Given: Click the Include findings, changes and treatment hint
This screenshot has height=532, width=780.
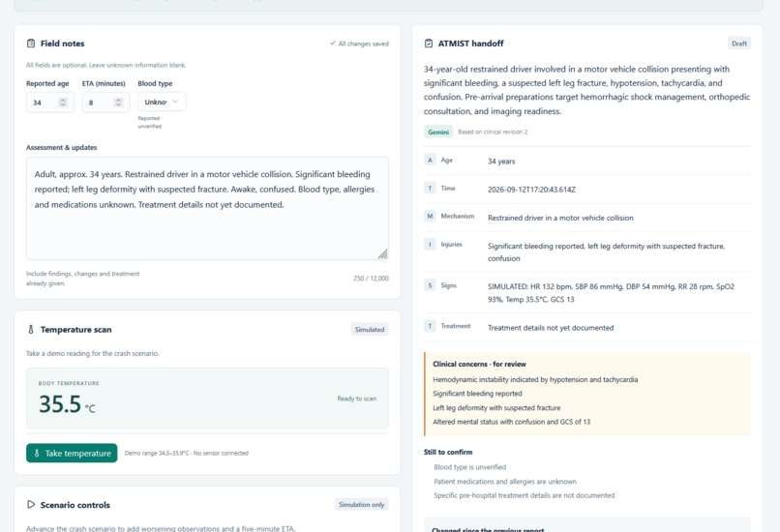Looking at the screenshot, I should pos(82,279).
